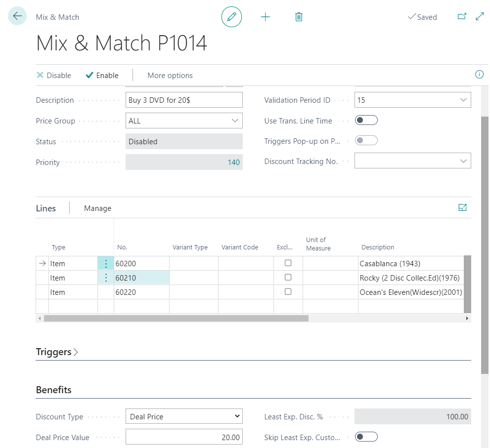
Task: Click the Mix & Match breadcrumb
Action: click(57, 17)
